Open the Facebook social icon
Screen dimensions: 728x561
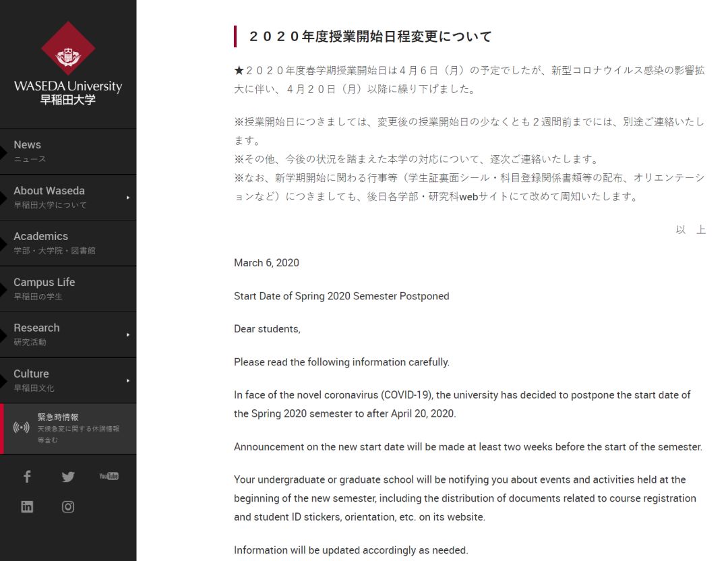click(27, 477)
